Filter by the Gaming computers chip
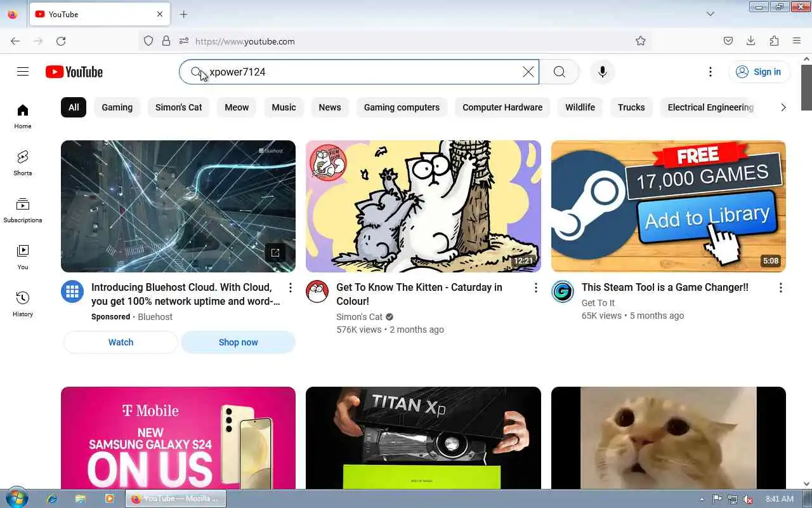812x508 pixels. click(x=402, y=107)
